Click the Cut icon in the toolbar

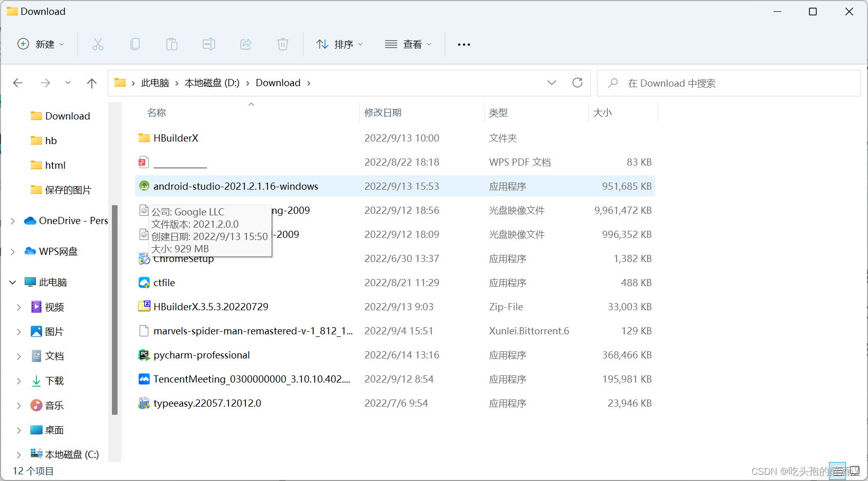tap(98, 44)
